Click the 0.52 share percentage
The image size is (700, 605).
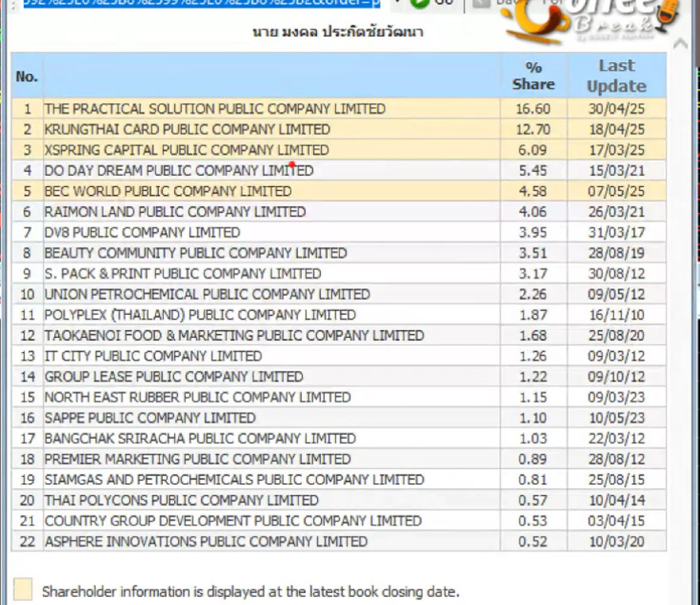(x=532, y=541)
